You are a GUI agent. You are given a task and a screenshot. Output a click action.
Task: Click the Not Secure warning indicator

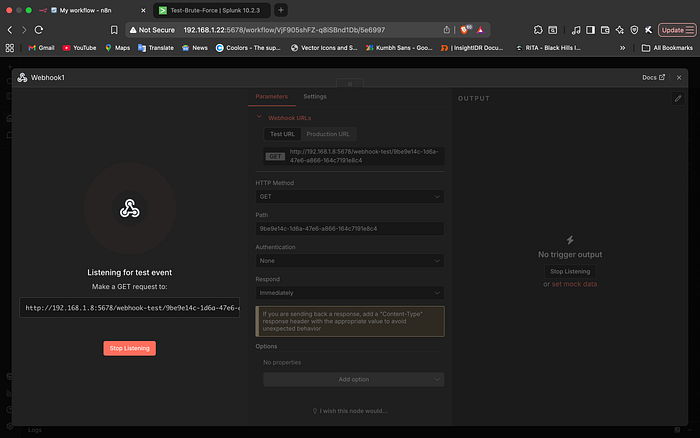point(152,30)
